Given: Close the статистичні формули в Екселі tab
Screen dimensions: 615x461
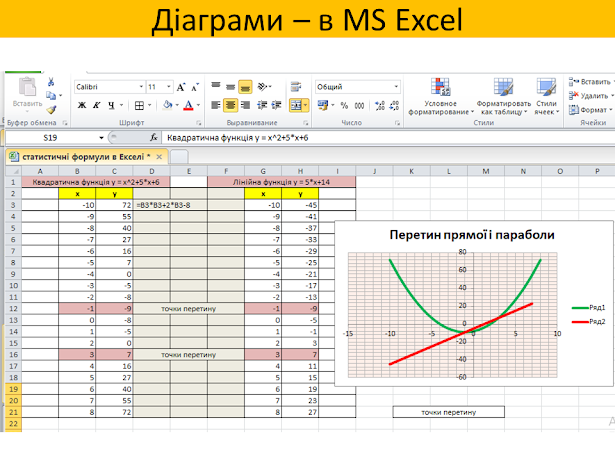Looking at the screenshot, I should click(159, 157).
